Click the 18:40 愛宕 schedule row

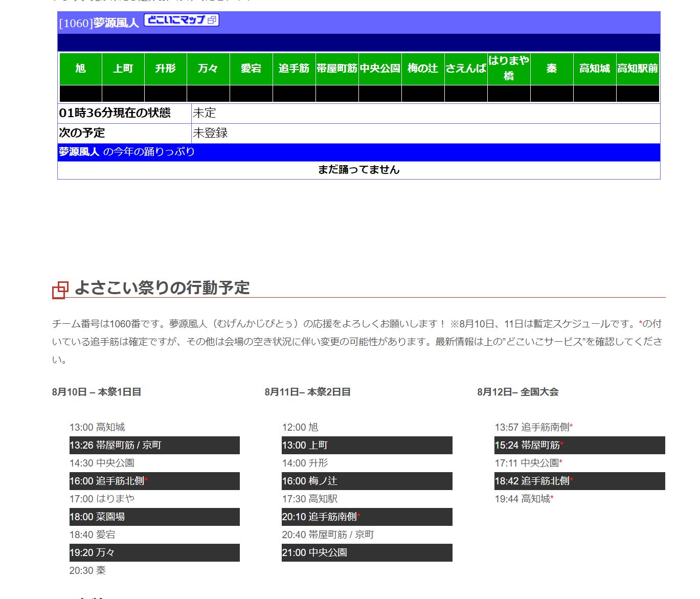[154, 535]
